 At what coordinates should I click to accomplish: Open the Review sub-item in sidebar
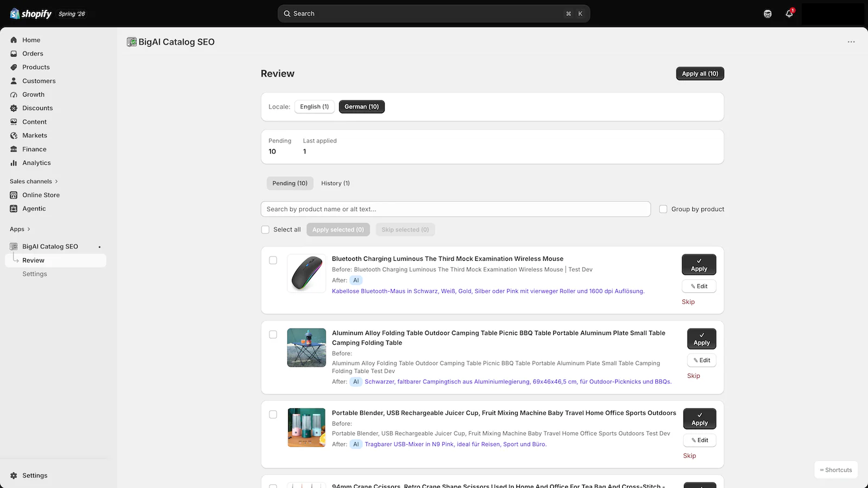pos(55,260)
